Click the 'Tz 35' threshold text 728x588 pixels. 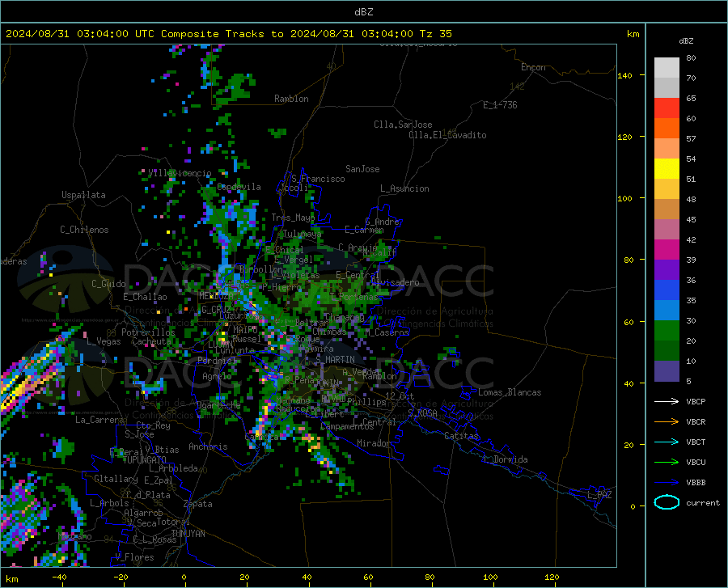[435, 34]
